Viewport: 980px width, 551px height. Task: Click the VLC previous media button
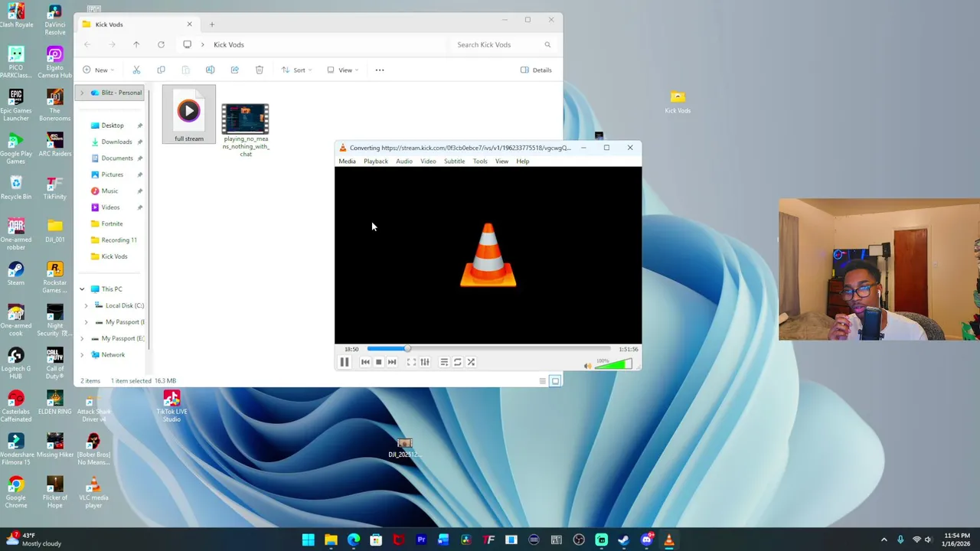(365, 362)
